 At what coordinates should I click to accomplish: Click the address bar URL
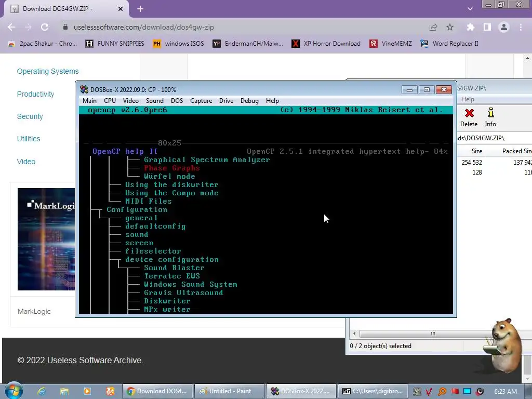(144, 27)
